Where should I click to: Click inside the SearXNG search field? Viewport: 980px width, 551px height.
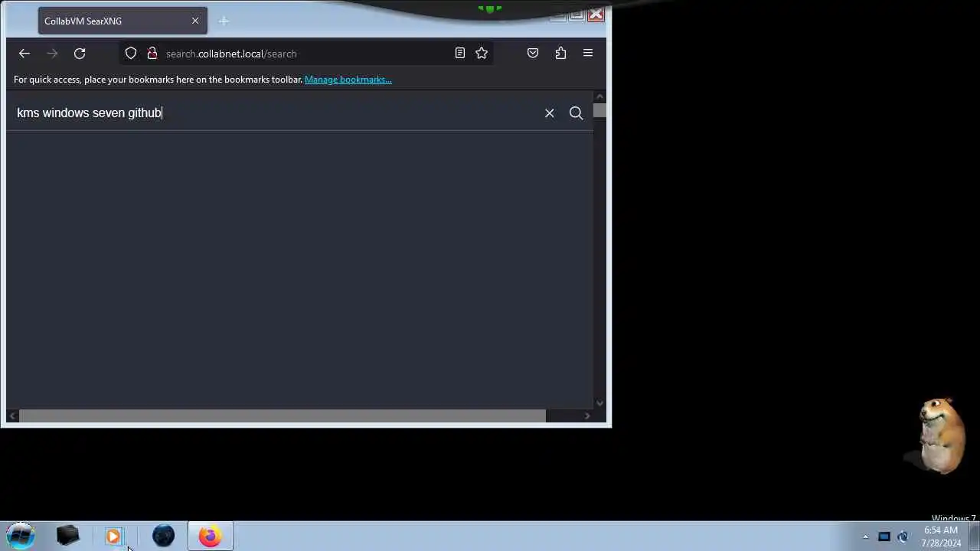[276, 113]
